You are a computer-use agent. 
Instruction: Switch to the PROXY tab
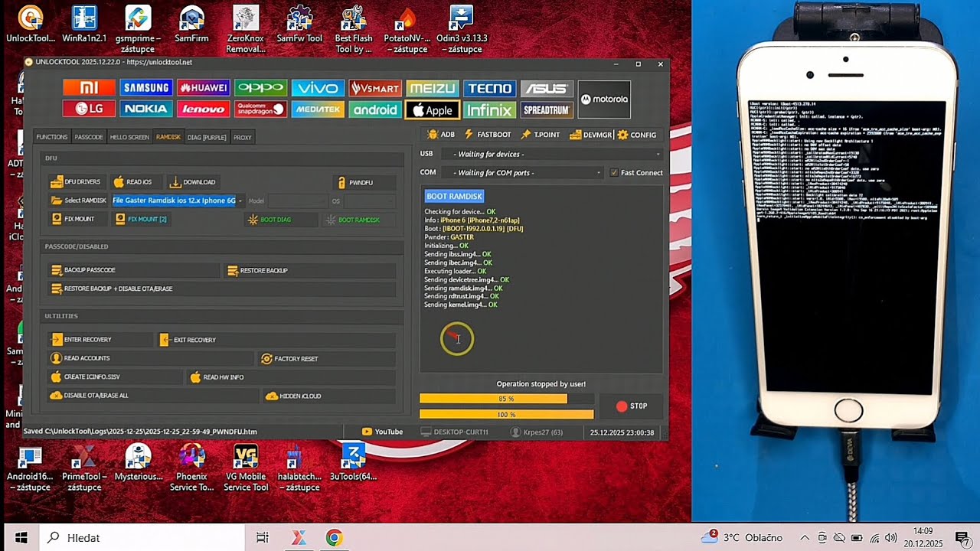(x=243, y=137)
